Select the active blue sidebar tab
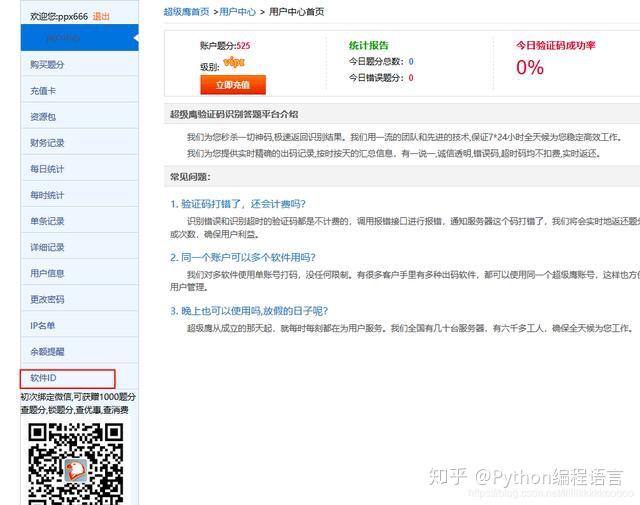The width and height of the screenshot is (640, 505). tap(80, 38)
